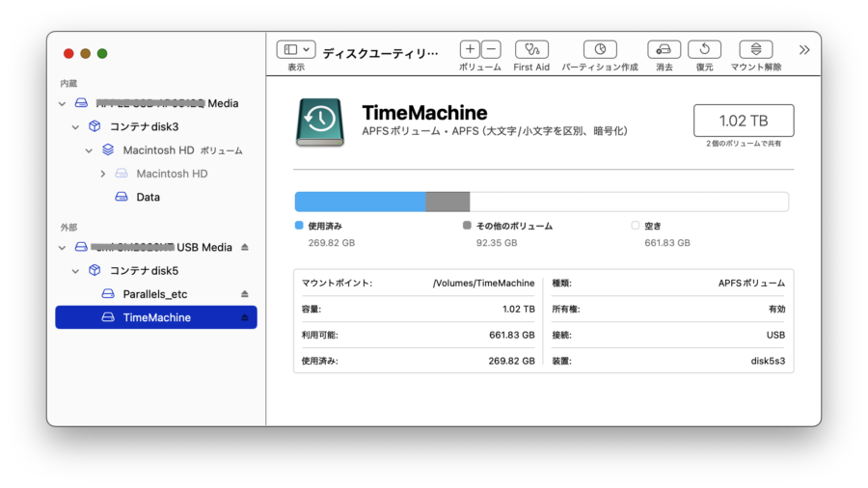Add a volume with the plus button
This screenshot has width=868, height=488.
coord(470,49)
